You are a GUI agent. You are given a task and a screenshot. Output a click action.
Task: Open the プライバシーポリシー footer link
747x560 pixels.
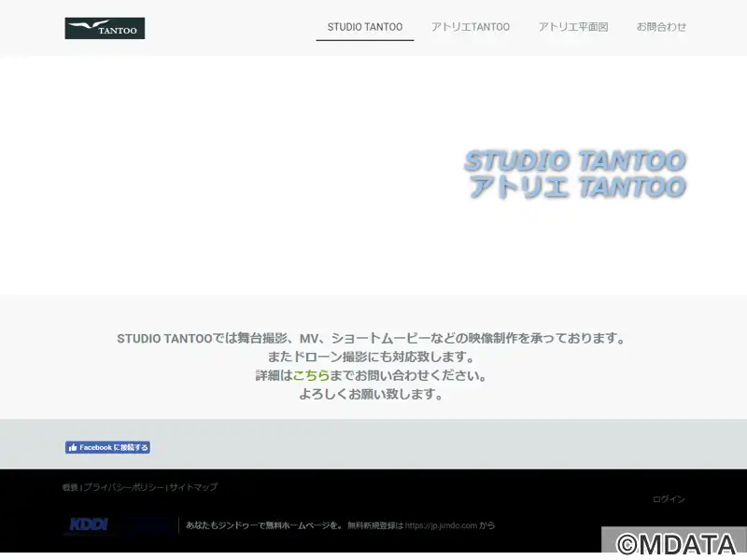tap(123, 487)
